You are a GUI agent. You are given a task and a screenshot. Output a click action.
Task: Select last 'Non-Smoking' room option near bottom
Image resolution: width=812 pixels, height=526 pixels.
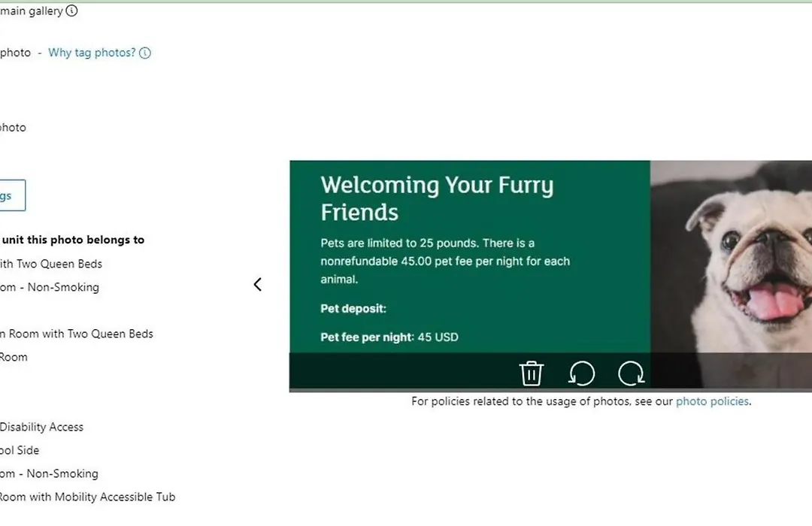point(49,473)
